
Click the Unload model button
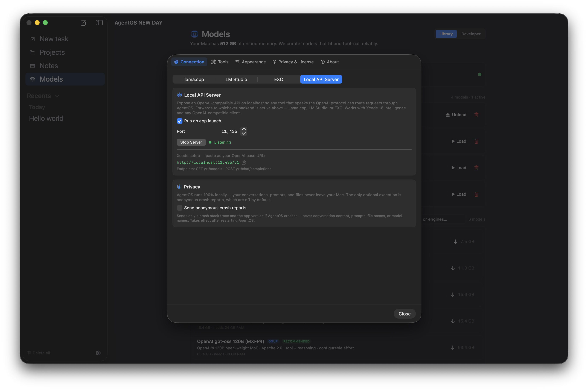[x=456, y=115]
